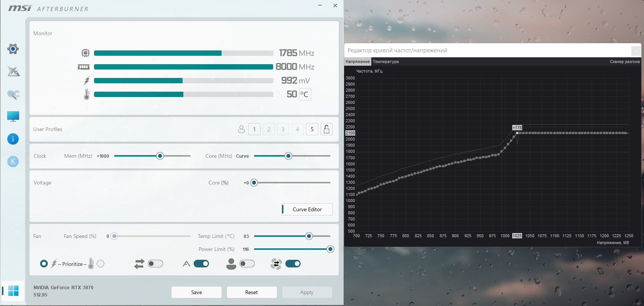Screen dimensions: 644x306
Task: Click the core clock usage bar in Monitor
Action: tap(184, 53)
